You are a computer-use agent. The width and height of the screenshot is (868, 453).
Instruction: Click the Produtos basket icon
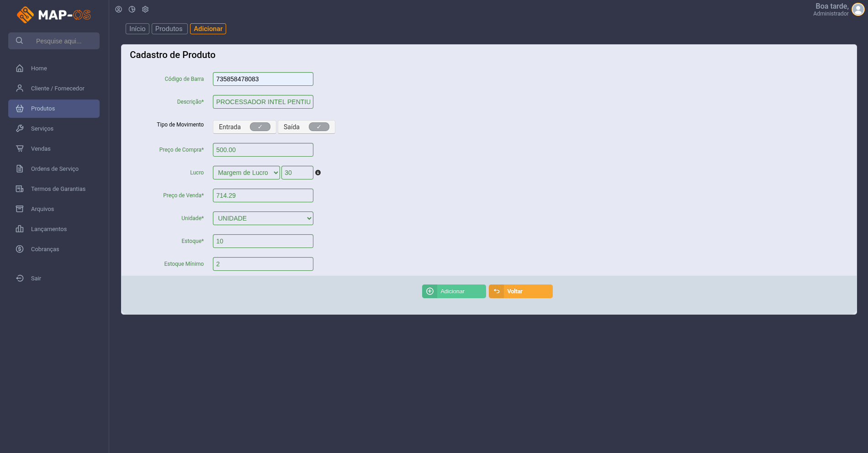[20, 108]
